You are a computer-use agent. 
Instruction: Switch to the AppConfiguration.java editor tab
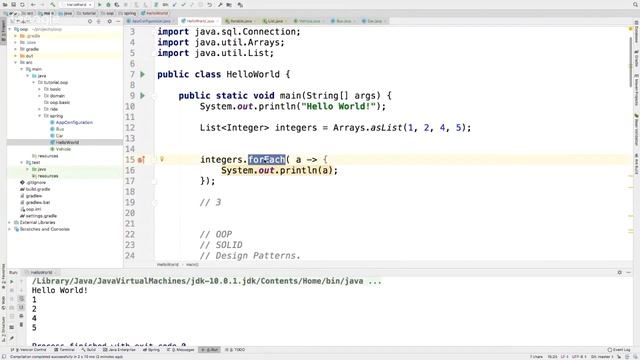coord(150,21)
